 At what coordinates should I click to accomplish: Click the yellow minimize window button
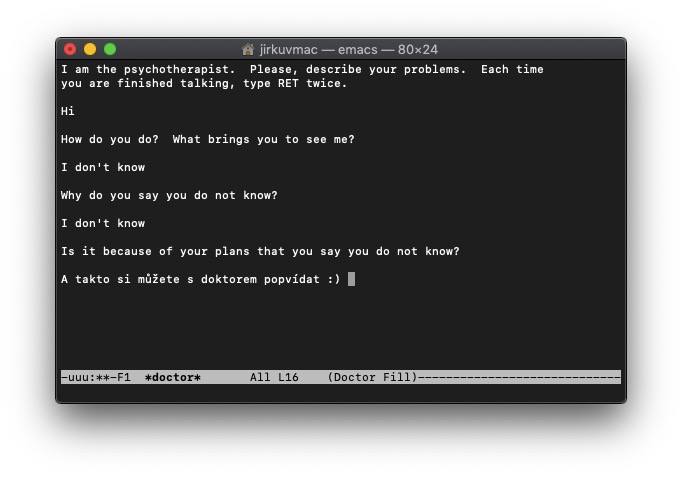[90, 49]
